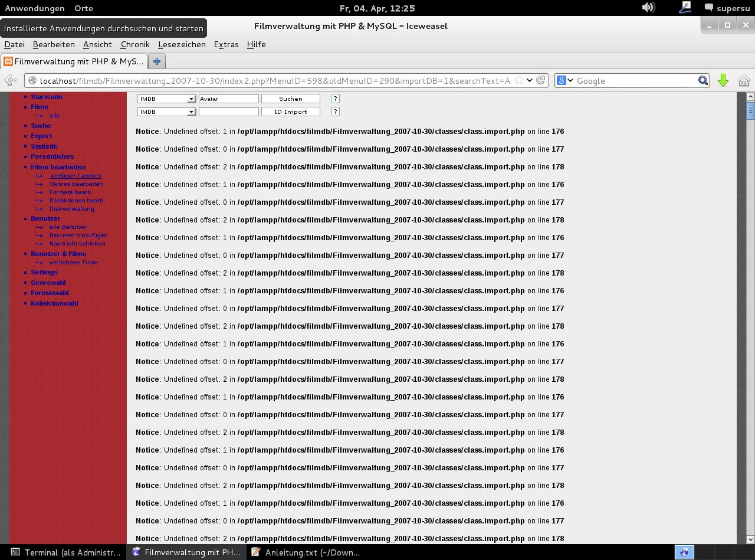The width and height of the screenshot is (755, 560).
Task: Open the IMDB dropdown next to Avatar field
Action: (191, 99)
